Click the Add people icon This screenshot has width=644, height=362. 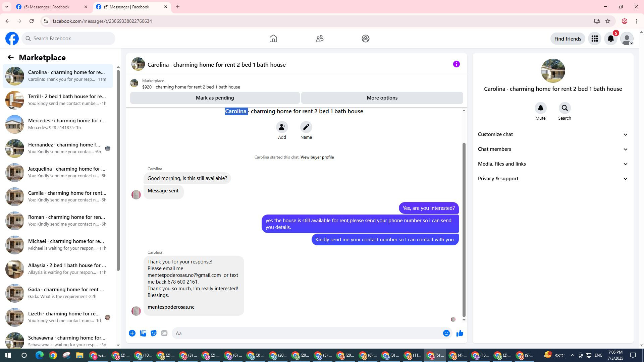pyautogui.click(x=282, y=127)
